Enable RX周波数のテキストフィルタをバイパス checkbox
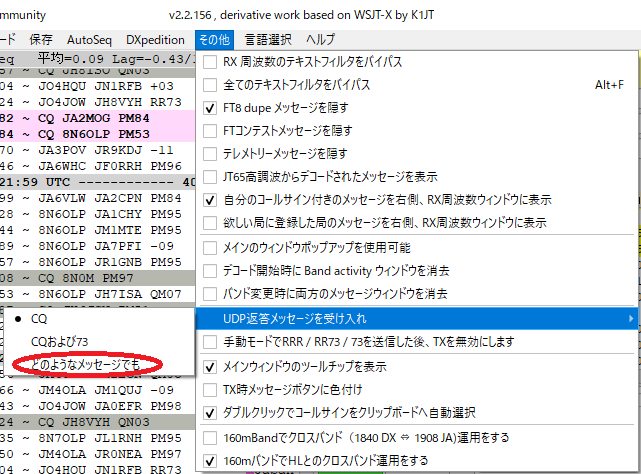 click(x=210, y=62)
